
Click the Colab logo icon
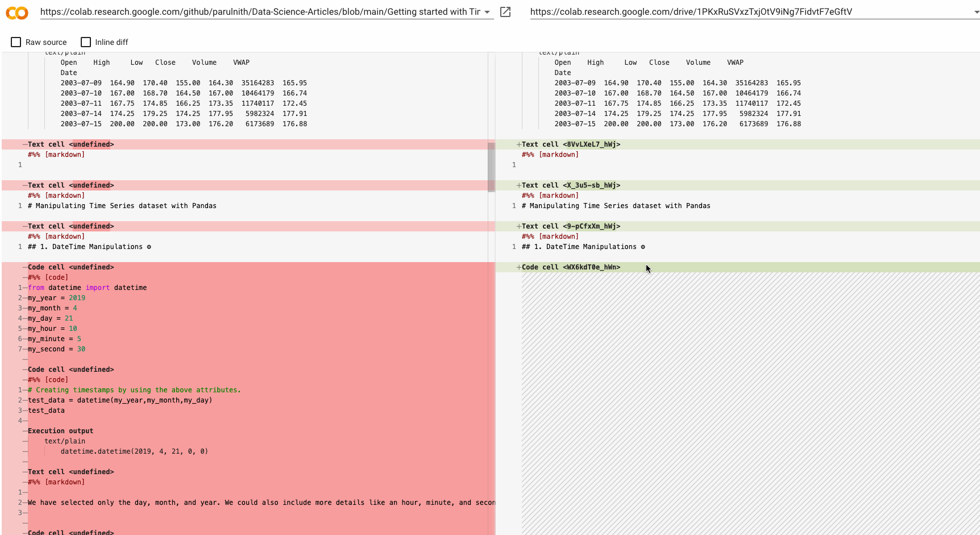(x=17, y=13)
